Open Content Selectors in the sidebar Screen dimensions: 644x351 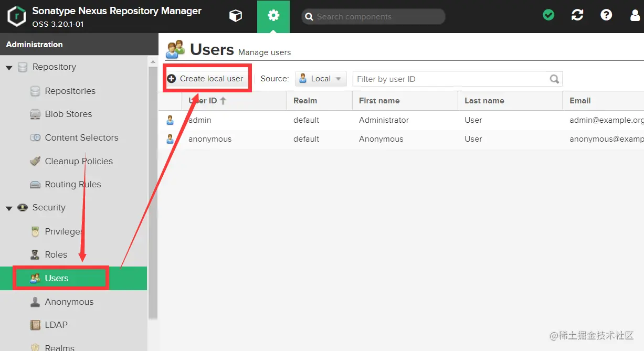[x=81, y=137]
